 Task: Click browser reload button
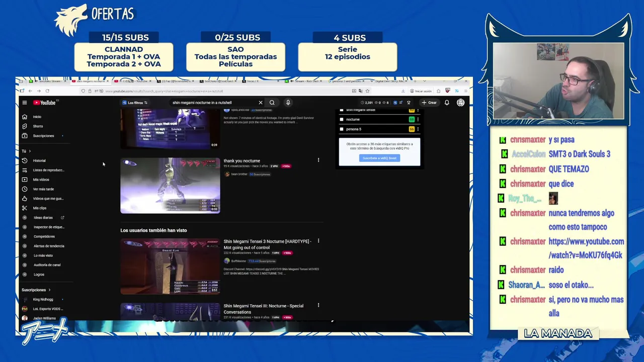(47, 91)
